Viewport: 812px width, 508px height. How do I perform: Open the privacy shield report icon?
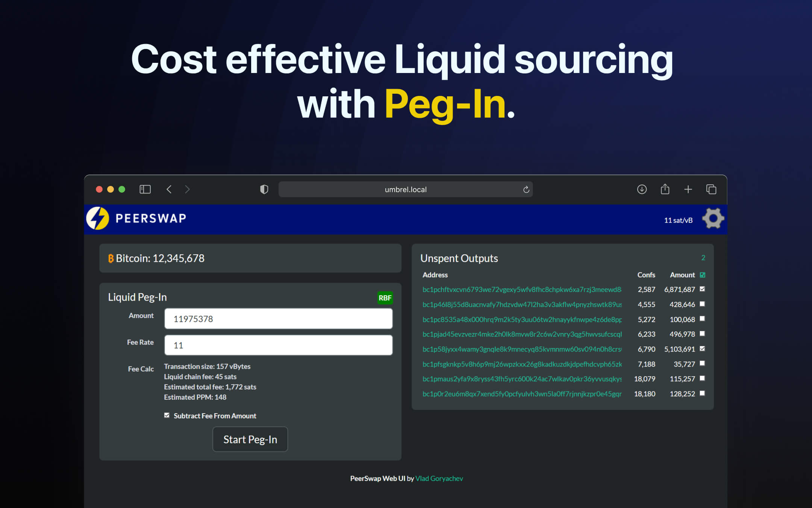coord(264,189)
